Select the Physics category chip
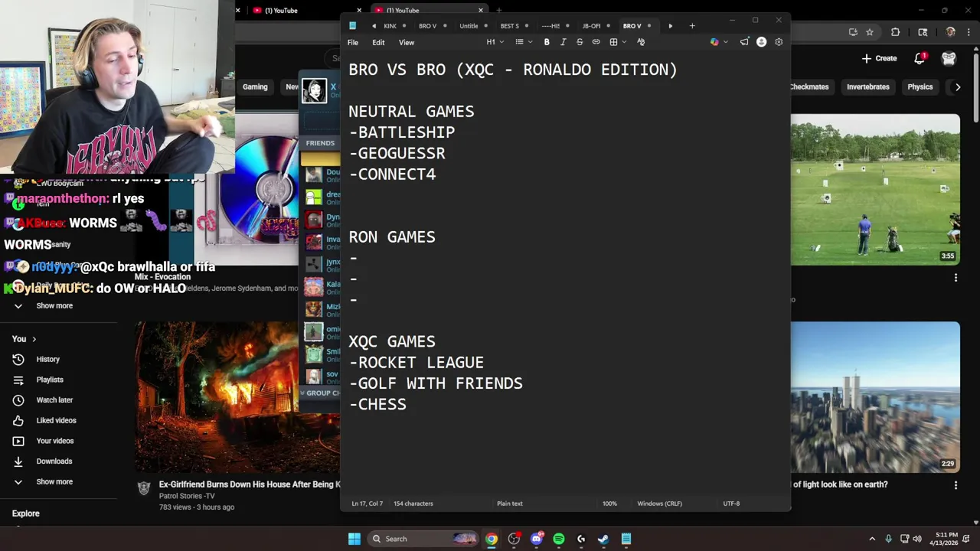Viewport: 980px width, 551px height. pyautogui.click(x=920, y=86)
